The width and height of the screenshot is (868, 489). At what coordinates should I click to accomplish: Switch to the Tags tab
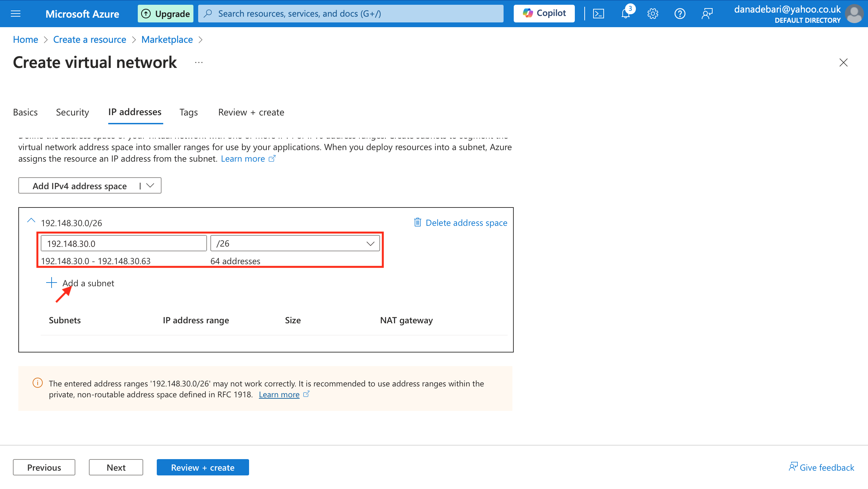click(188, 112)
